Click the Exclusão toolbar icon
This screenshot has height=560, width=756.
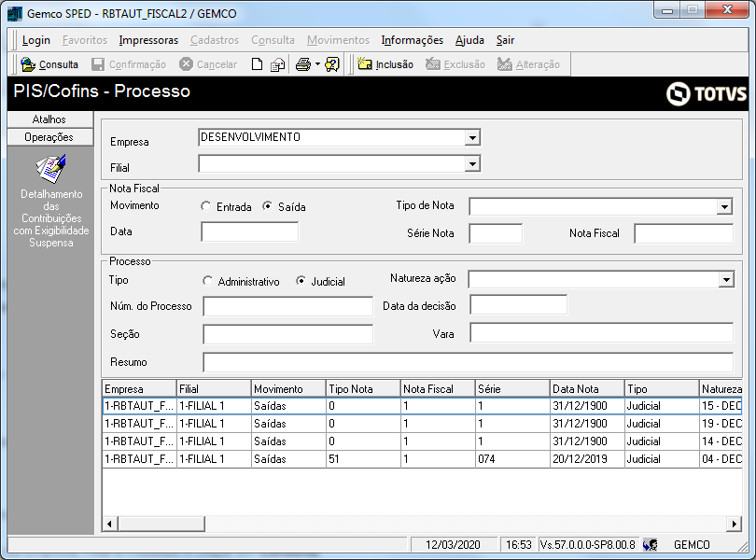point(432,64)
